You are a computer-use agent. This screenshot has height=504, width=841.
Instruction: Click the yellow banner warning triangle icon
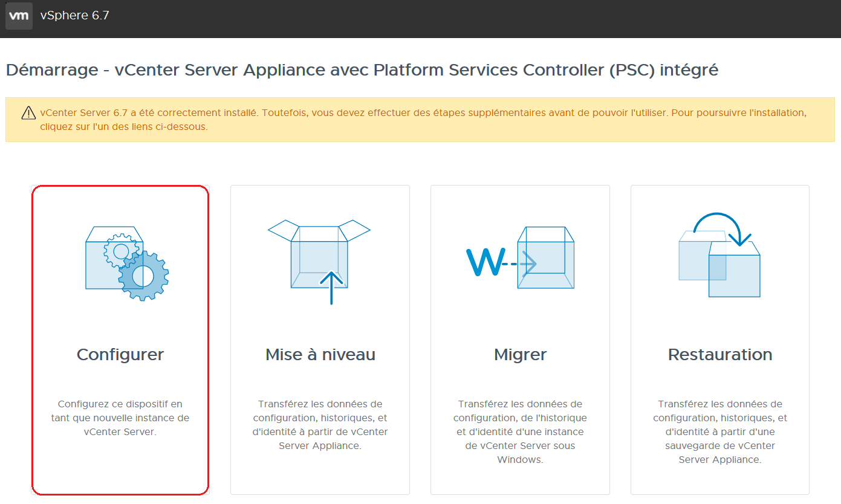click(x=28, y=113)
